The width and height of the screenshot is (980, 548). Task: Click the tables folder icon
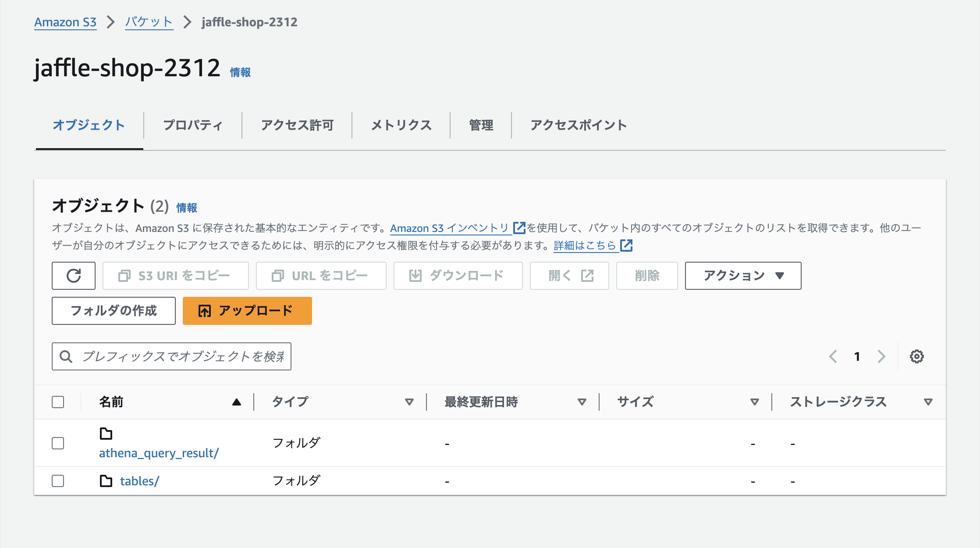click(x=106, y=481)
